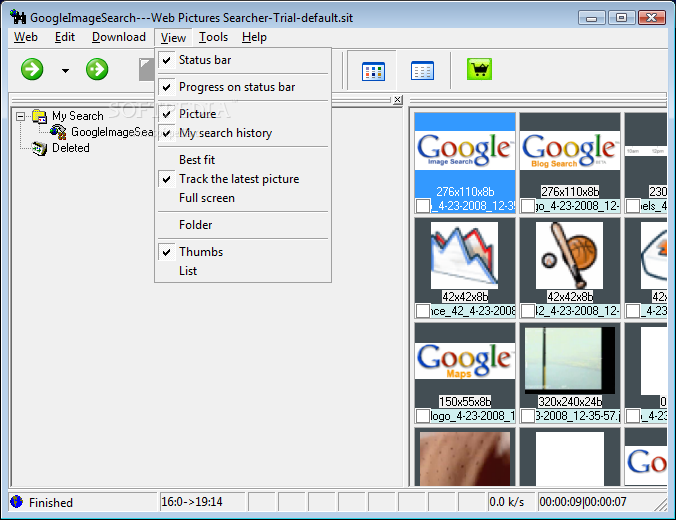
Task: Click the first green arrow start button
Action: 32,69
